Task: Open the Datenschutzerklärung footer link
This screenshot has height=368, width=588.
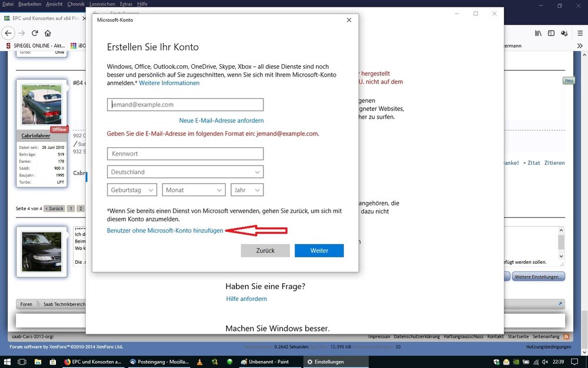Action: [417, 336]
